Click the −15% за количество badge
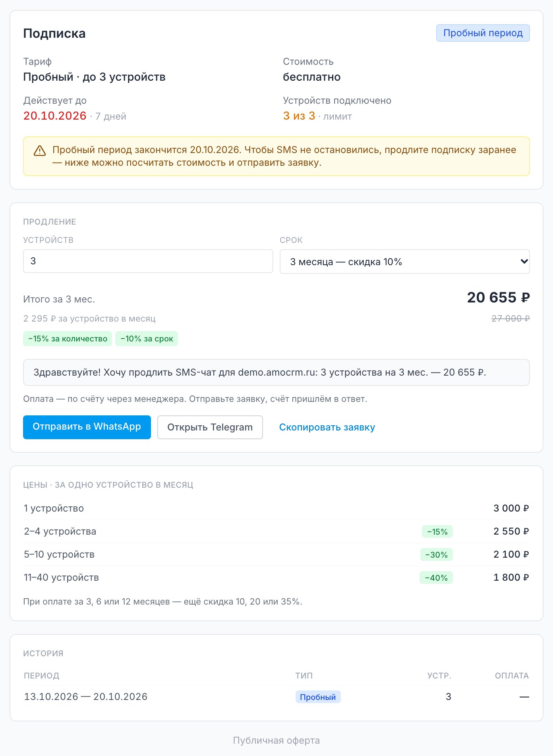The image size is (553, 756). [x=68, y=339]
